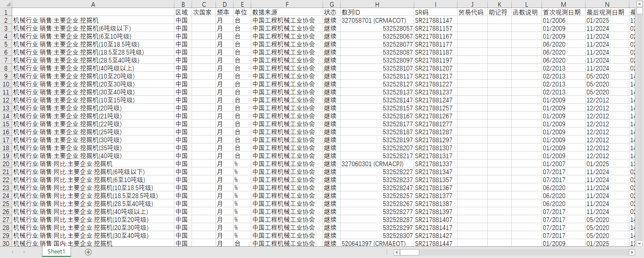Open the Sheet1 tab
644x258 pixels.
click(x=56, y=251)
